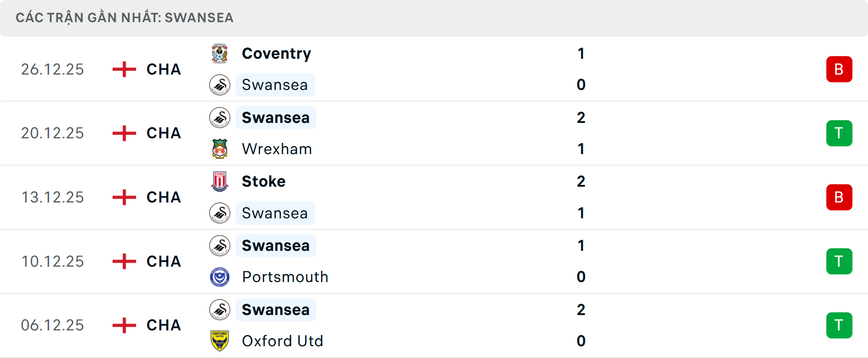Click the Wrexham club badge
This screenshot has height=358, width=868.
[220, 149]
